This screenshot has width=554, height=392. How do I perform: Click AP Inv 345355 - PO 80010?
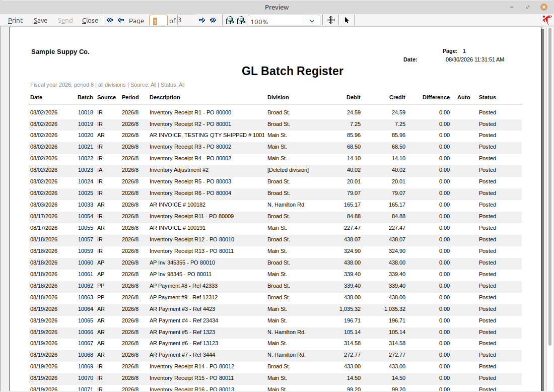point(182,263)
